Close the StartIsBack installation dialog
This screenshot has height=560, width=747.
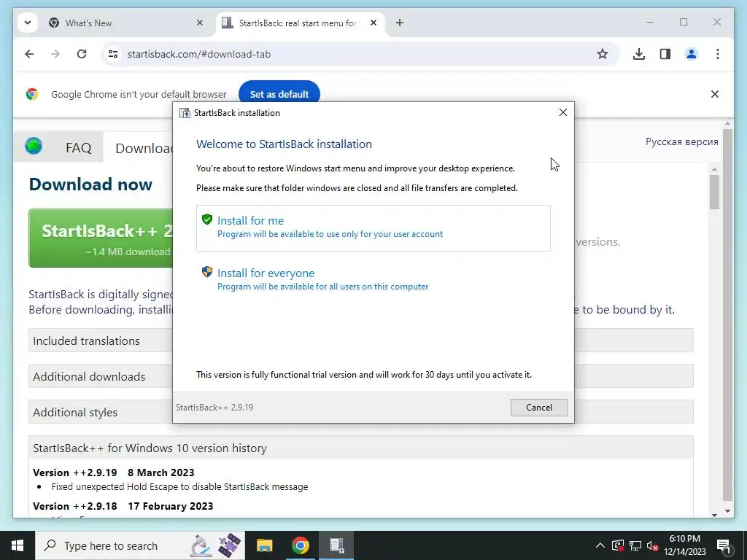coord(562,112)
